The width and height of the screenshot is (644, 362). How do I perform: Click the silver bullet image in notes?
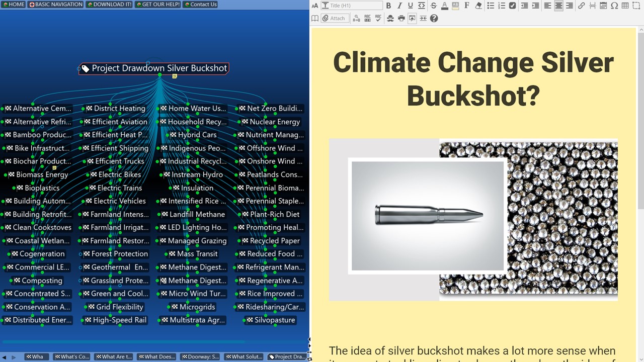coord(428,216)
